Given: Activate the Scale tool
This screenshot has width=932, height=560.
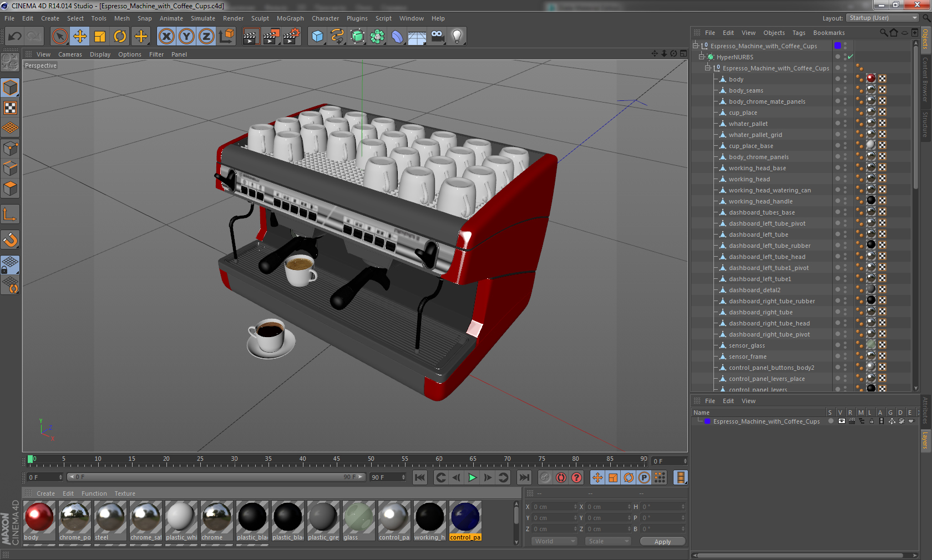Looking at the screenshot, I should point(100,37).
